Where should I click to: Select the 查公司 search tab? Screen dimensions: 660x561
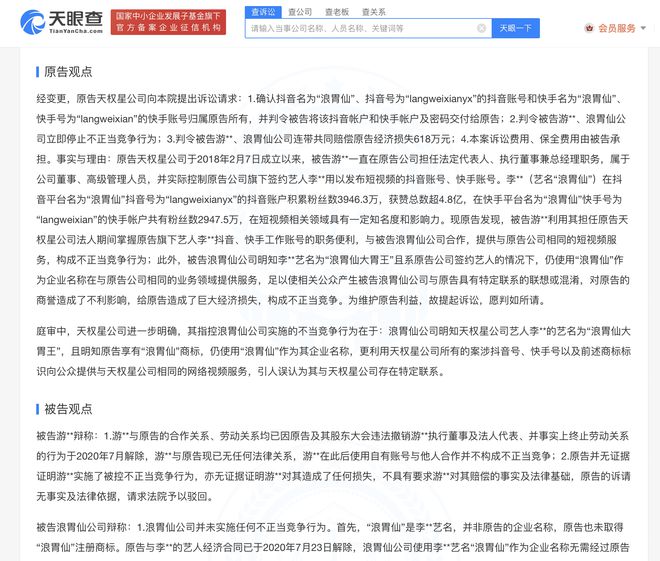[301, 12]
